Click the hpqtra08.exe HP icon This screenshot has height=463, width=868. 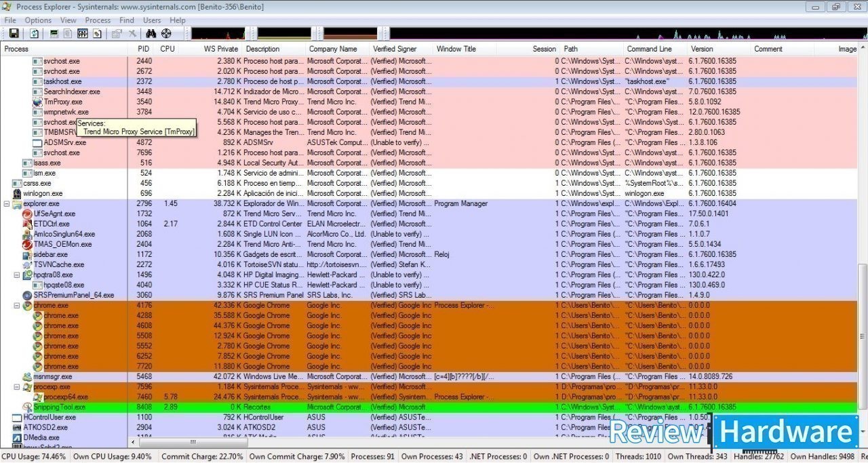(x=28, y=275)
